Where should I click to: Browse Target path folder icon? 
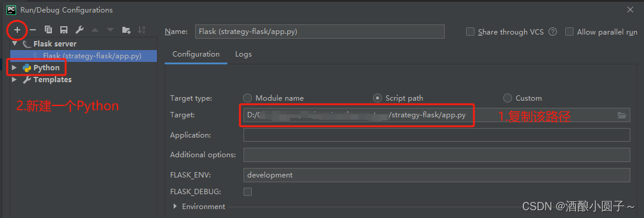pos(622,116)
